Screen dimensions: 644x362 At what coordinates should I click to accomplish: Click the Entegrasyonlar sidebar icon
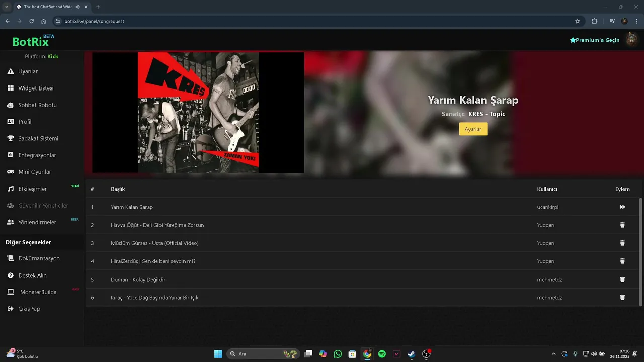click(x=10, y=155)
